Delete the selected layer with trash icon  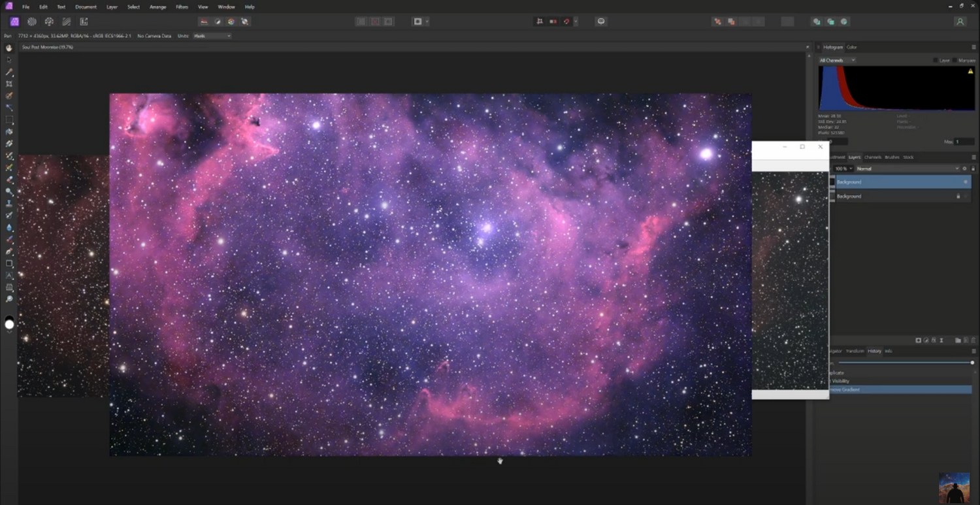click(x=972, y=340)
